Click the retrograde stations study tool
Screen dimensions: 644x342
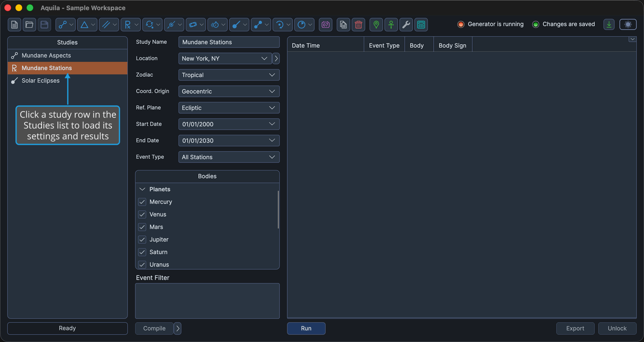[131, 25]
